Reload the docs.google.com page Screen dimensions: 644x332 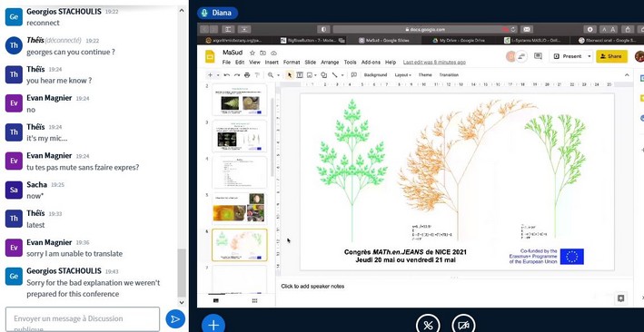[x=514, y=30]
